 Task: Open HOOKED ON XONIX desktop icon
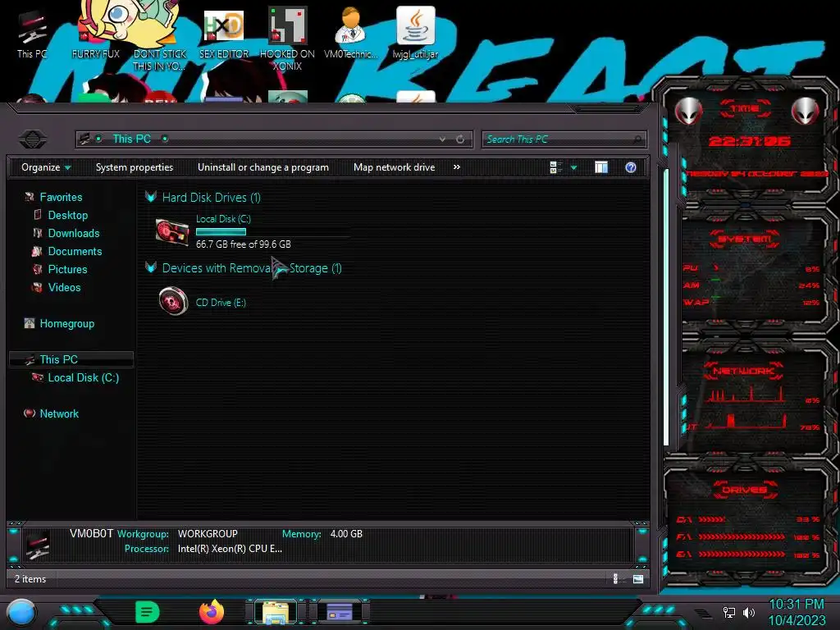pos(287,39)
